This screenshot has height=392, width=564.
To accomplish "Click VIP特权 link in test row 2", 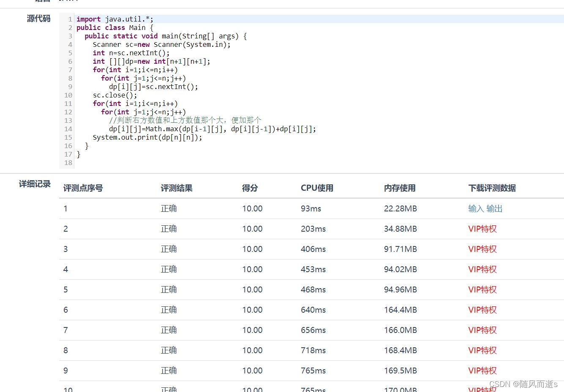I will [x=482, y=229].
